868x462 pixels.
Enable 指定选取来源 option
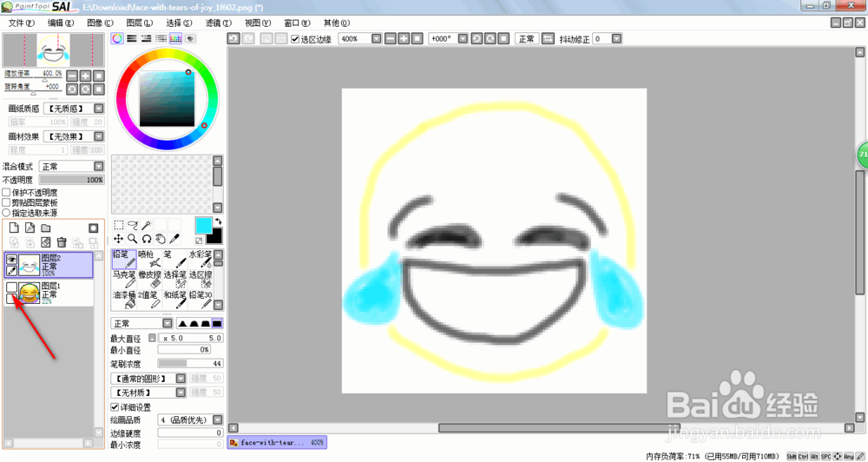[7, 213]
